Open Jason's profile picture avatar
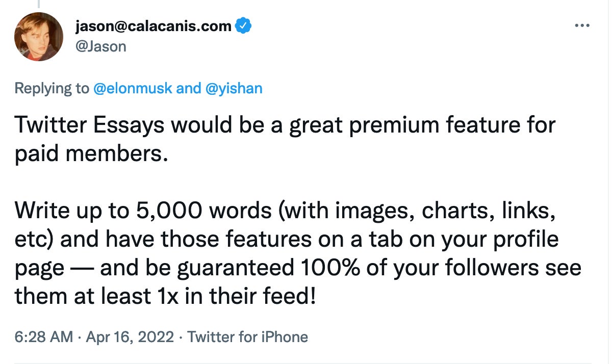Screen dimensions: 612x364 [39, 37]
